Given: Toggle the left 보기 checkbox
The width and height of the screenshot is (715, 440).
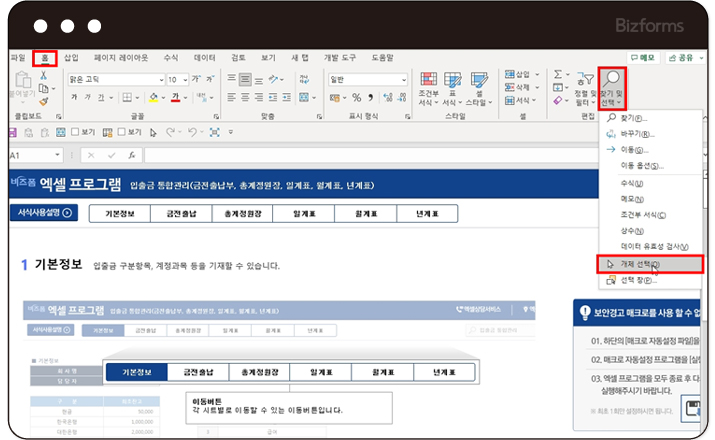Looking at the screenshot, I should tap(75, 131).
